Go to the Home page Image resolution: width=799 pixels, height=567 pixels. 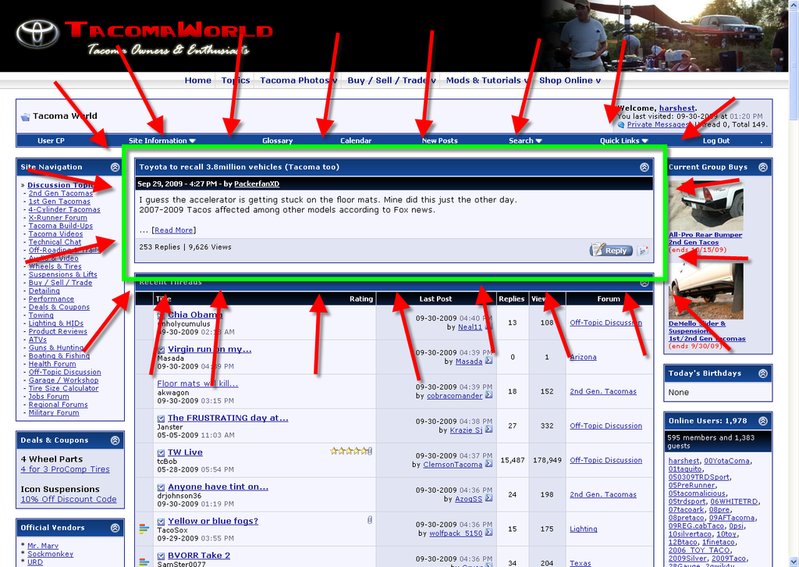[198, 80]
